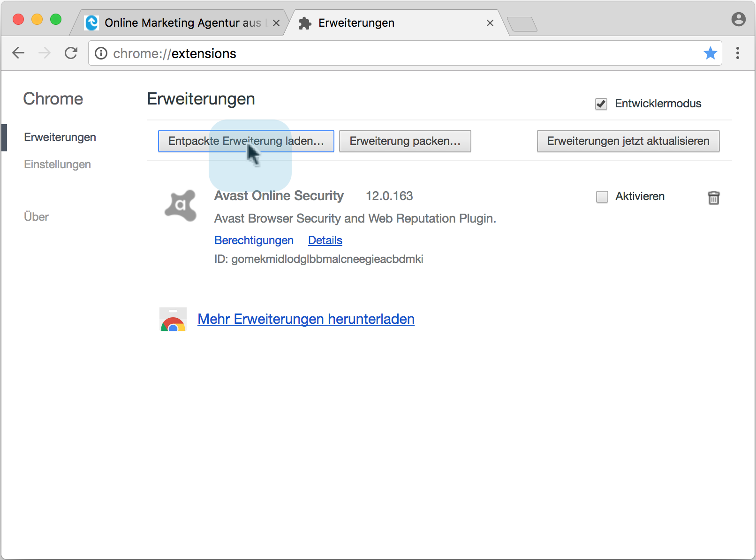Click the back navigation arrow

coord(18,53)
